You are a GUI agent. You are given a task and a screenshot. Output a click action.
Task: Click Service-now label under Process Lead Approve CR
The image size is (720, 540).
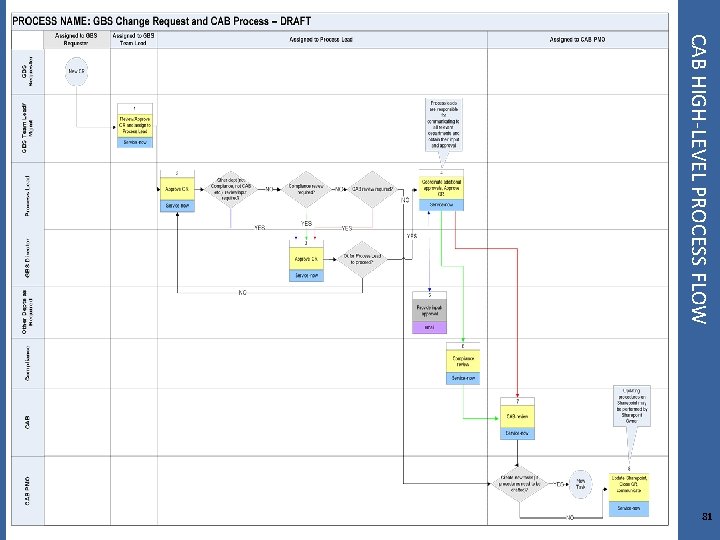coord(177,206)
